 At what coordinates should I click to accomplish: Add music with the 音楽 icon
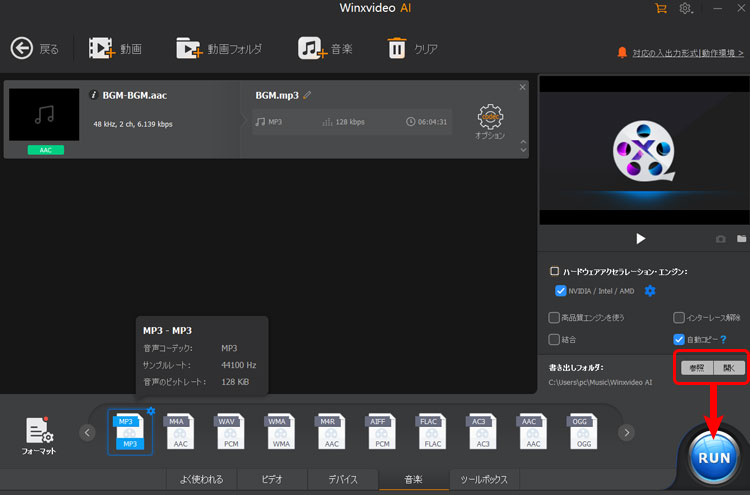point(312,48)
